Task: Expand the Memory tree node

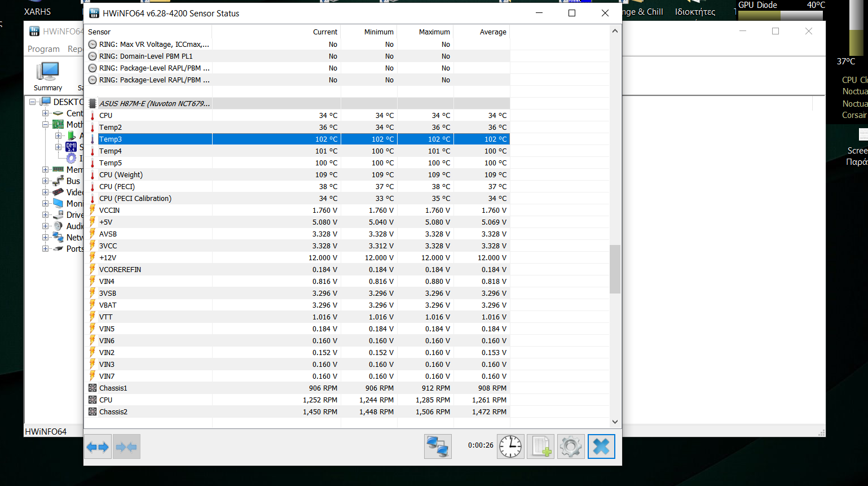Action: [45, 169]
